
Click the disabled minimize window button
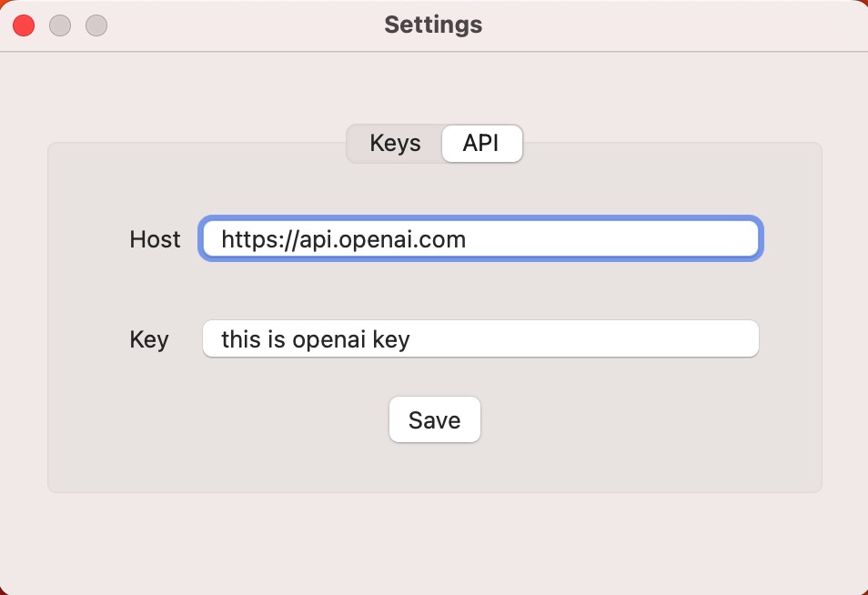[60, 25]
